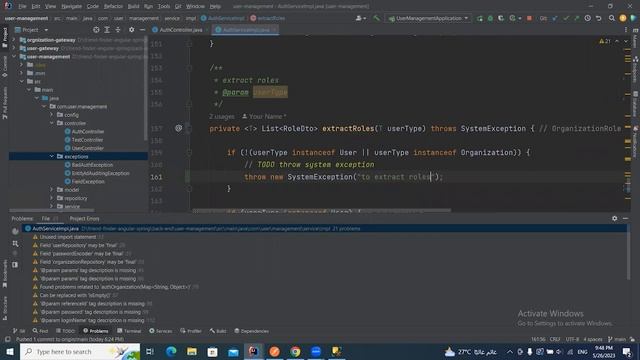
Task: Click Collapse All icon in Project panel
Action: [118, 30]
